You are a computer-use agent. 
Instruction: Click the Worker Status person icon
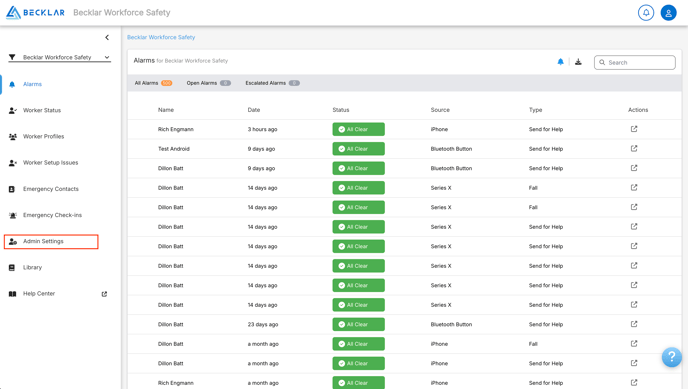[x=13, y=111]
